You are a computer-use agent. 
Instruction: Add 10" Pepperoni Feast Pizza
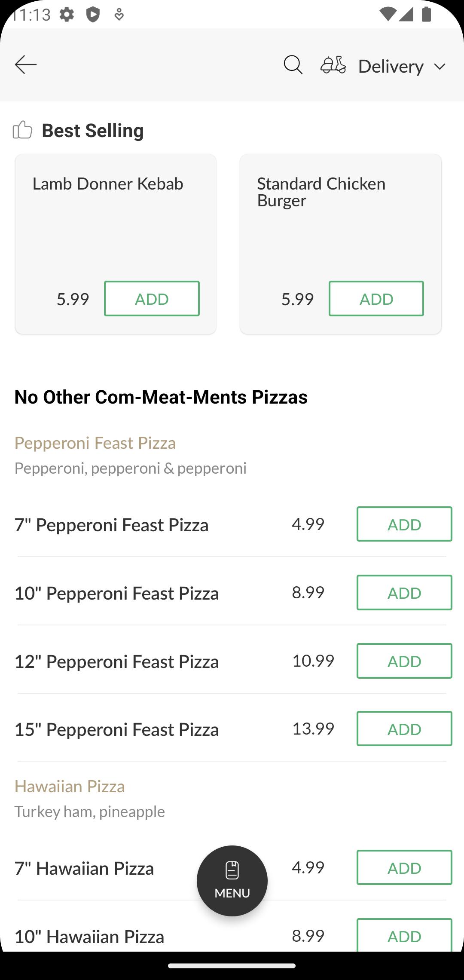pos(404,592)
